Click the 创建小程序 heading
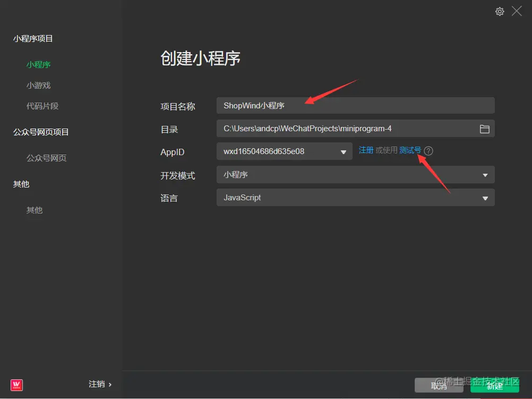532x399 pixels. [200, 58]
